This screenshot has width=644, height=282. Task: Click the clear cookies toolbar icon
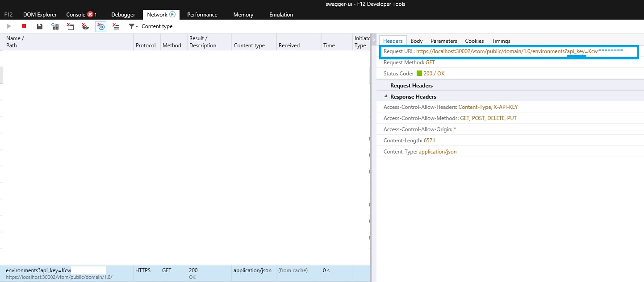pos(85,26)
